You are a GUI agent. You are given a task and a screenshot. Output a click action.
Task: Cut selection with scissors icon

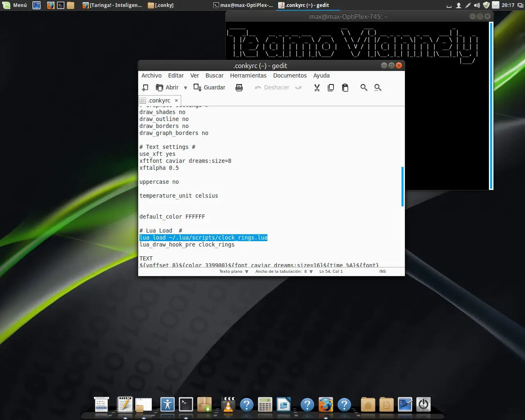317,88
